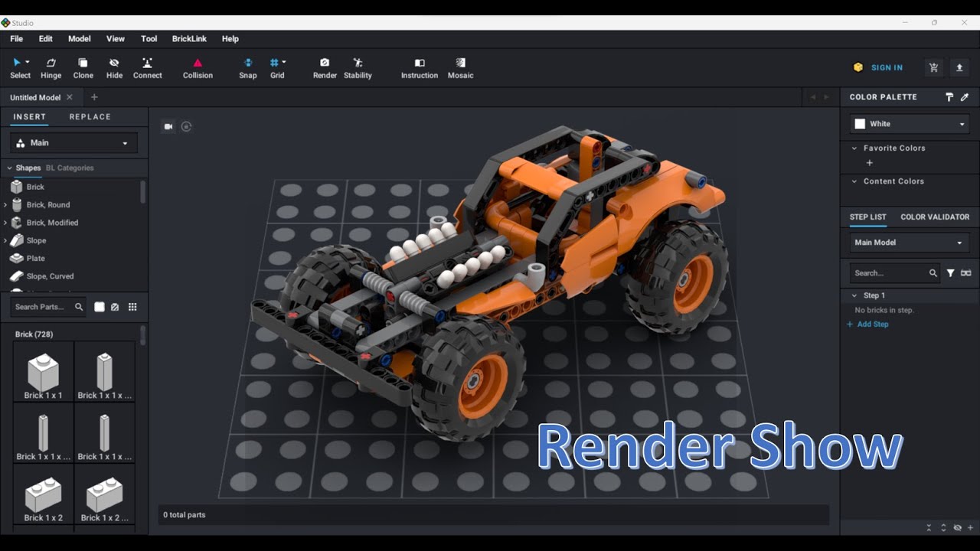Click Add Step link

[867, 324]
